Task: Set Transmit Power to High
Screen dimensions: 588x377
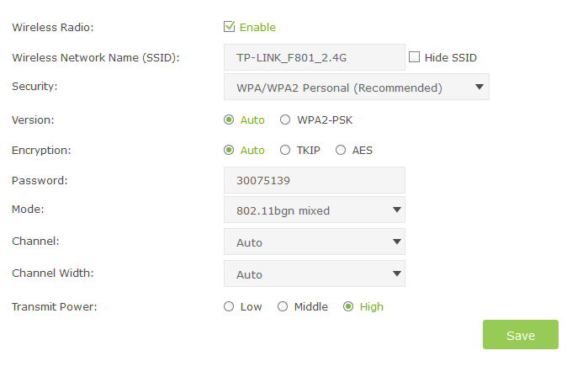Action: coord(348,307)
